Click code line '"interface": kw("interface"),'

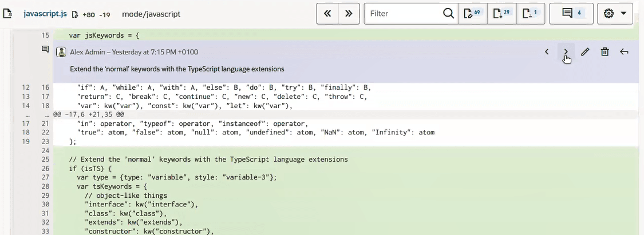pos(141,204)
